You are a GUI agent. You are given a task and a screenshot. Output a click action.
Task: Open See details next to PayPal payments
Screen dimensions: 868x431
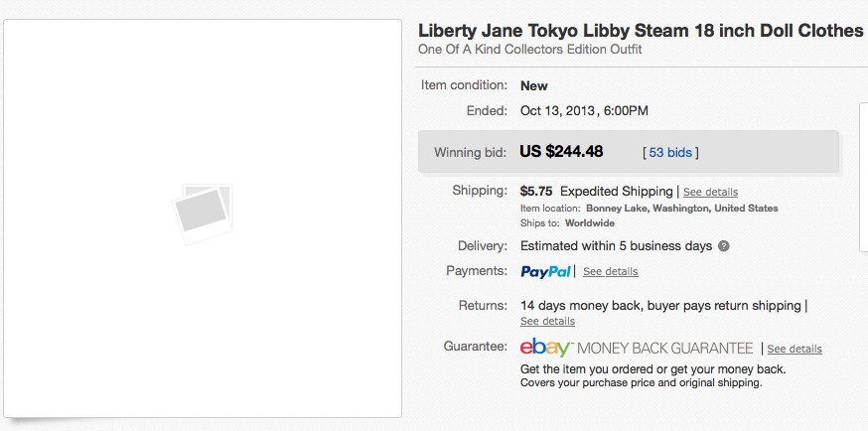tap(610, 272)
